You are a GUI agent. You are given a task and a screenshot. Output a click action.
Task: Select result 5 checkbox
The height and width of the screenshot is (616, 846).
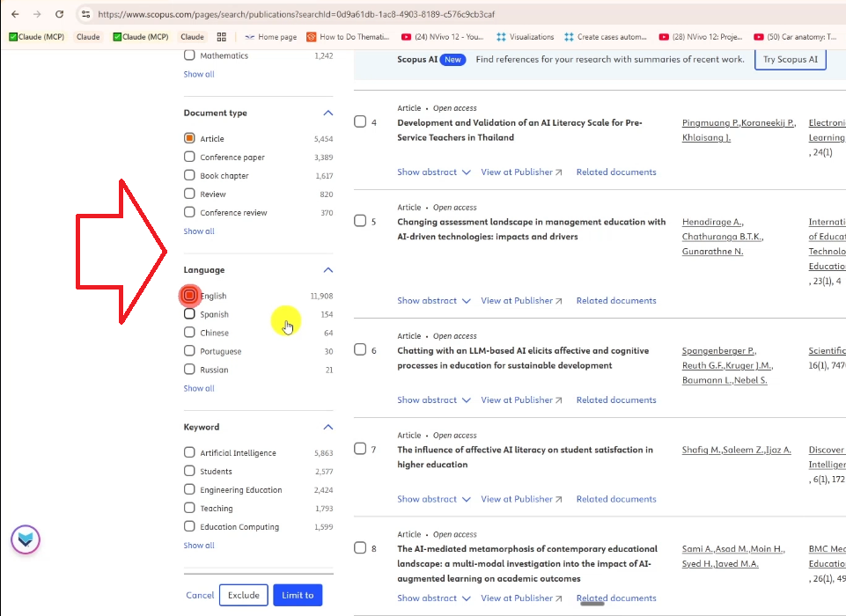point(360,221)
